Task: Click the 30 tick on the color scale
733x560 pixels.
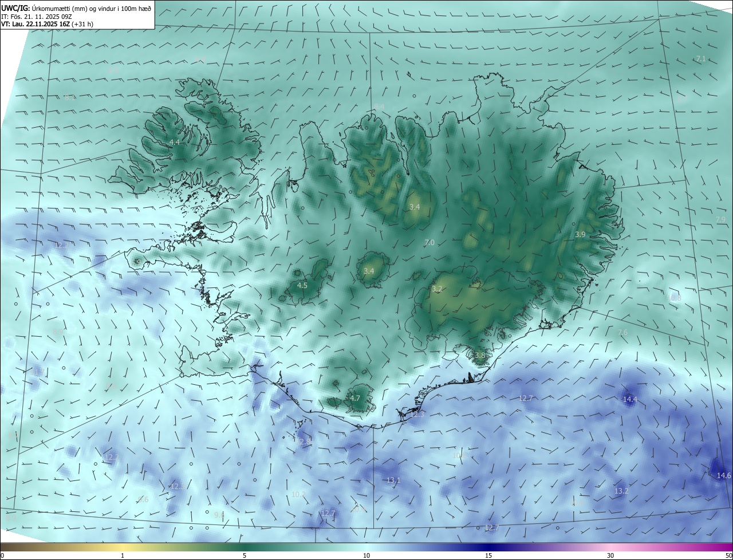Action: pos(610,555)
